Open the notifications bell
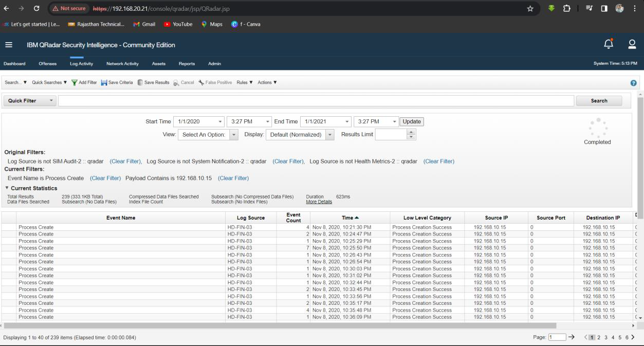This screenshot has width=644, height=346. (609, 45)
